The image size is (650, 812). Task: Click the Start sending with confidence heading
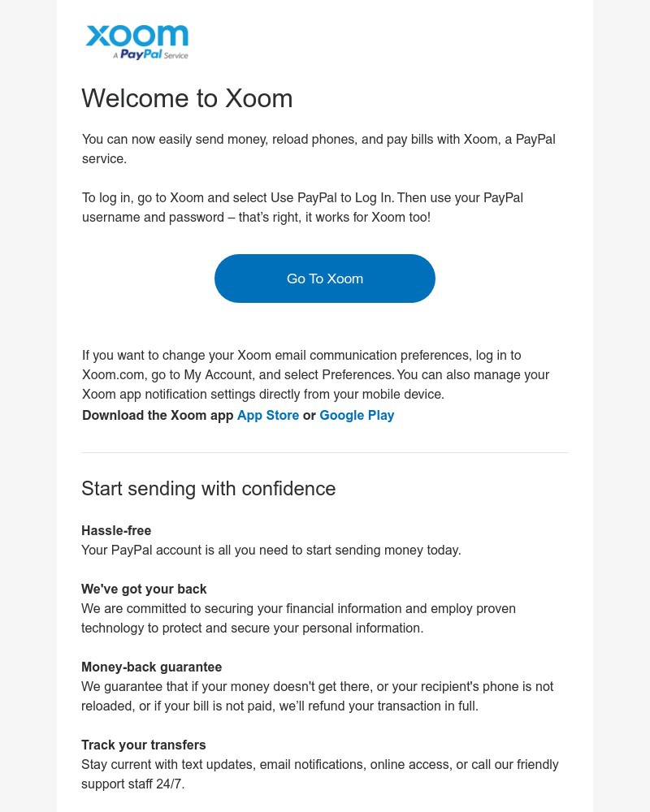[209, 488]
